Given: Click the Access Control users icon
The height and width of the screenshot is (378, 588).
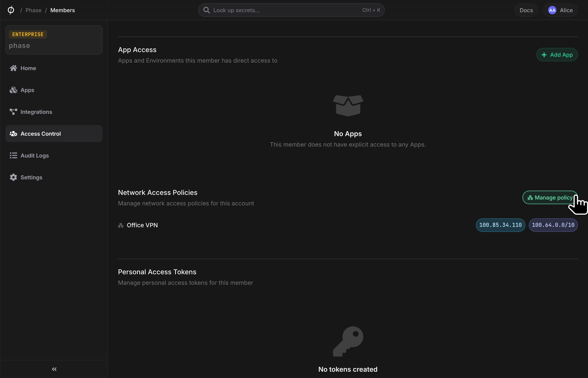Looking at the screenshot, I should [13, 134].
